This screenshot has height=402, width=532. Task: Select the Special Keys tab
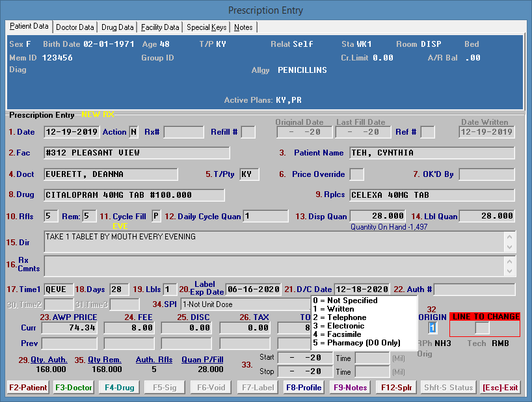pyautogui.click(x=206, y=27)
